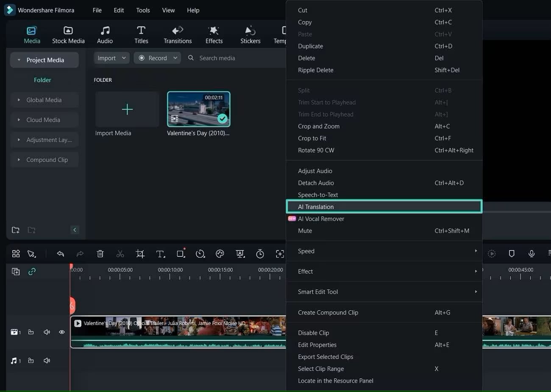The height and width of the screenshot is (392, 551).
Task: Click the delete folder icon
Action: click(31, 230)
